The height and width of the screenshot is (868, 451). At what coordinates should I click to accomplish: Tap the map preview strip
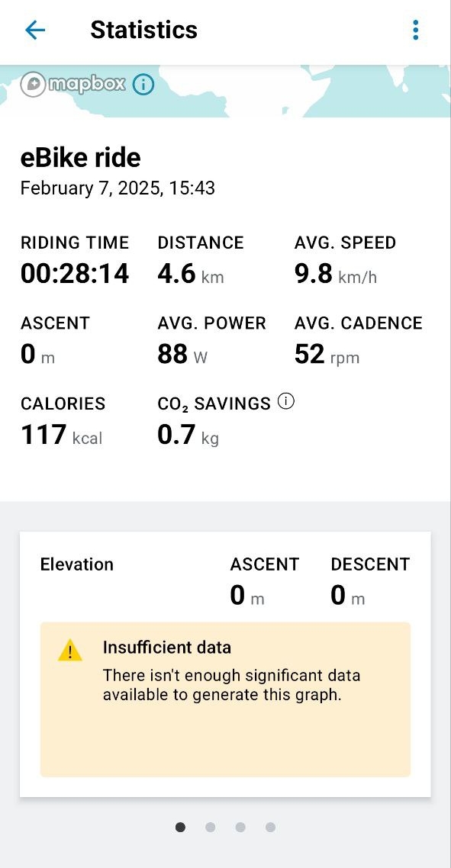point(226,91)
